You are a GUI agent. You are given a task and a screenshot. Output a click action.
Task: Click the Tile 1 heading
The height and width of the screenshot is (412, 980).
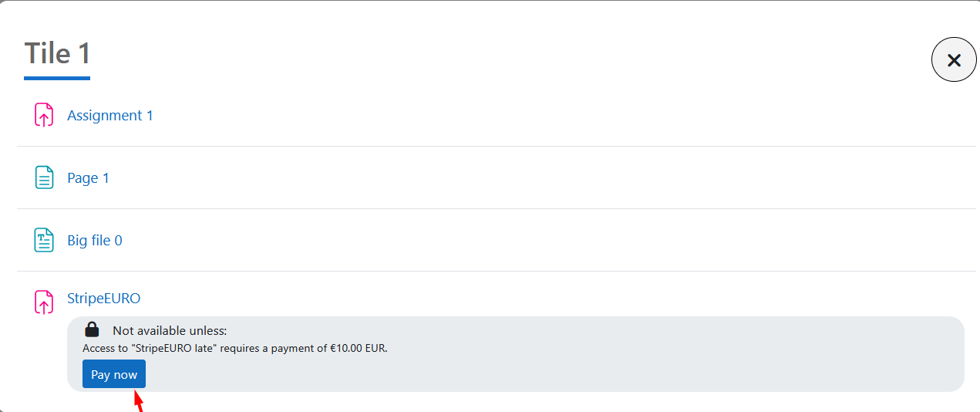58,53
